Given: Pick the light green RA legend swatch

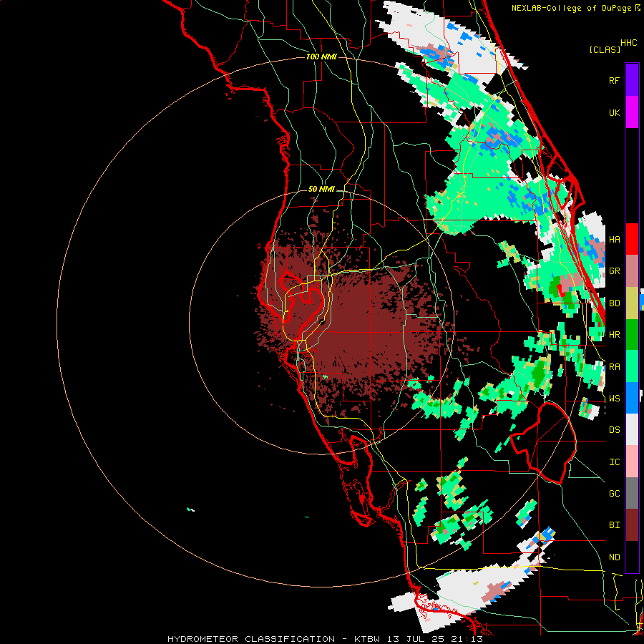Looking at the screenshot, I should click(x=632, y=366).
